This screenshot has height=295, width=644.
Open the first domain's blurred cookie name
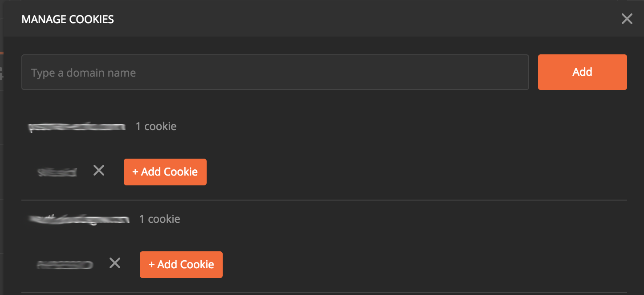[57, 172]
